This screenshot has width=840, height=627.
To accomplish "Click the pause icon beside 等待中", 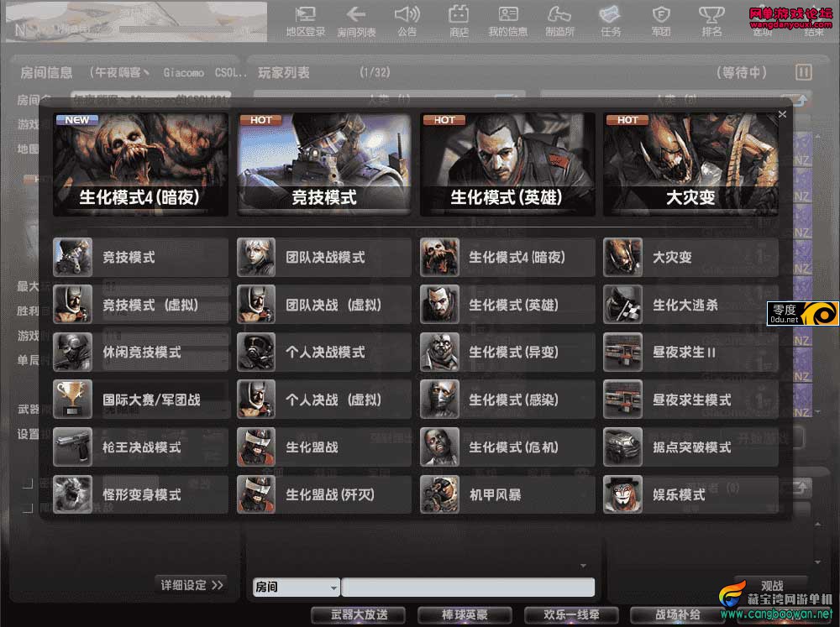I will pos(804,71).
